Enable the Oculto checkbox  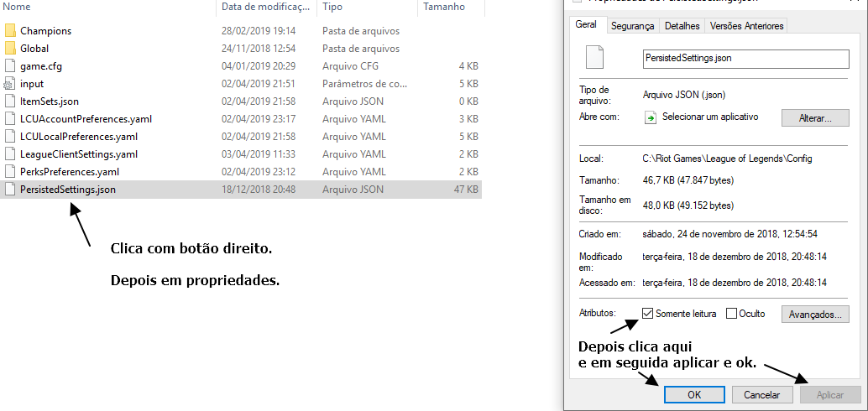point(731,314)
